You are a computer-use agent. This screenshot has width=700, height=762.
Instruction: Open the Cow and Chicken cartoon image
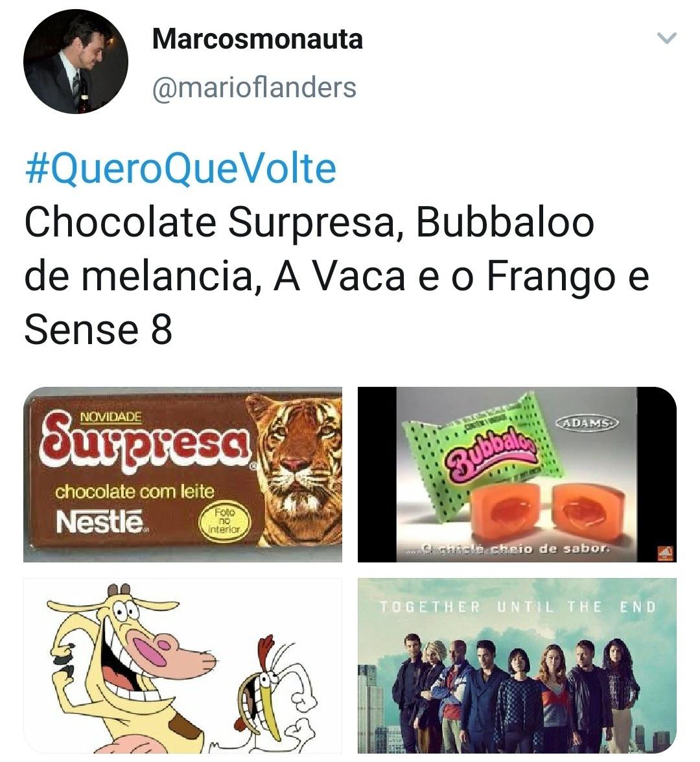pyautogui.click(x=183, y=666)
